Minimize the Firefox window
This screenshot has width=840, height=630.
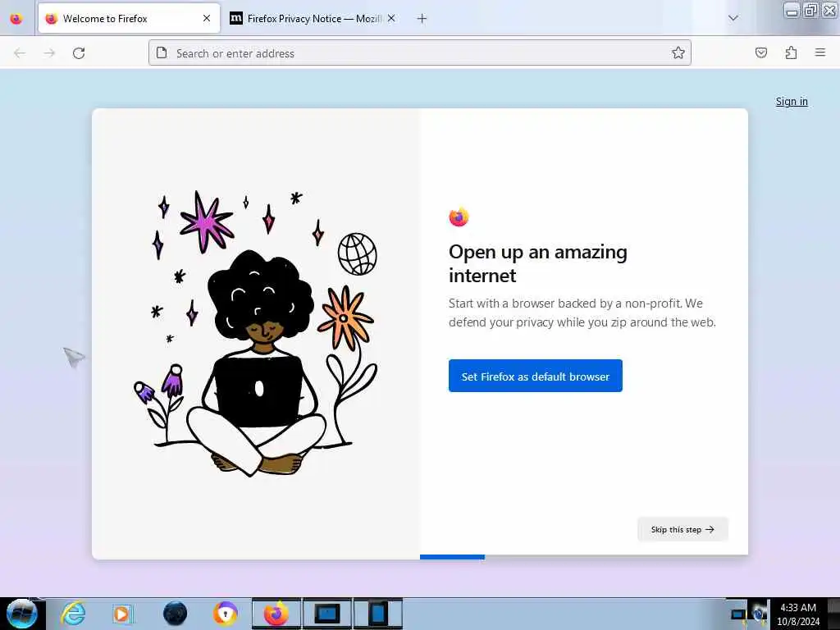(792, 10)
